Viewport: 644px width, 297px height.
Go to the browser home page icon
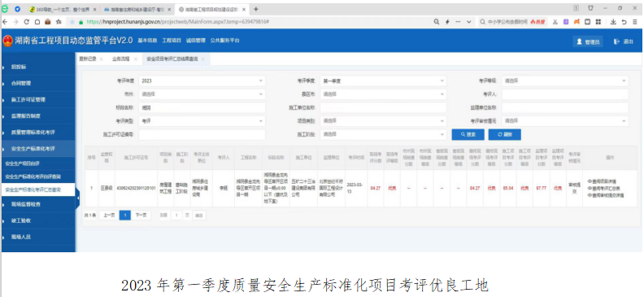(37, 22)
